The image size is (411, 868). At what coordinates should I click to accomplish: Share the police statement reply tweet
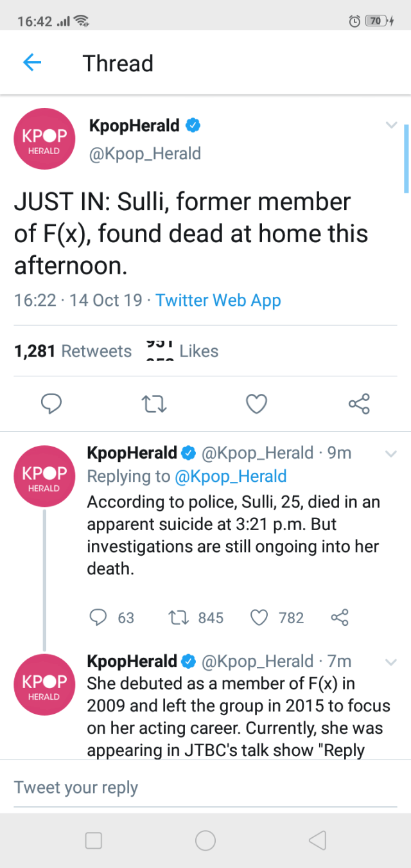(339, 618)
